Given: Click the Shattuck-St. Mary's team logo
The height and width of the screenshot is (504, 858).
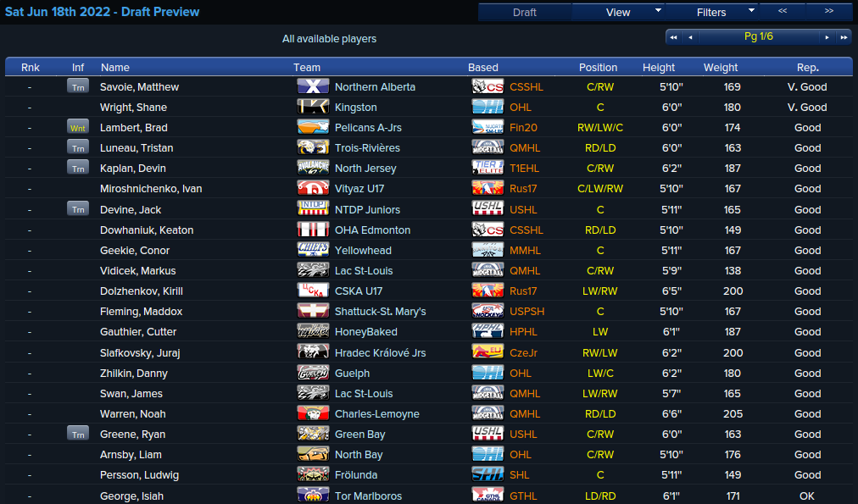Looking at the screenshot, I should [313, 311].
